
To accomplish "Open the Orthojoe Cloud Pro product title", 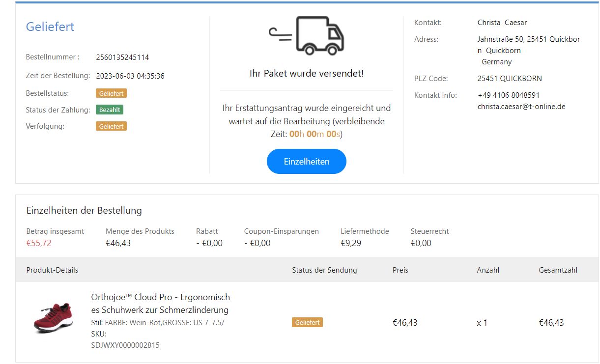I will [x=160, y=304].
